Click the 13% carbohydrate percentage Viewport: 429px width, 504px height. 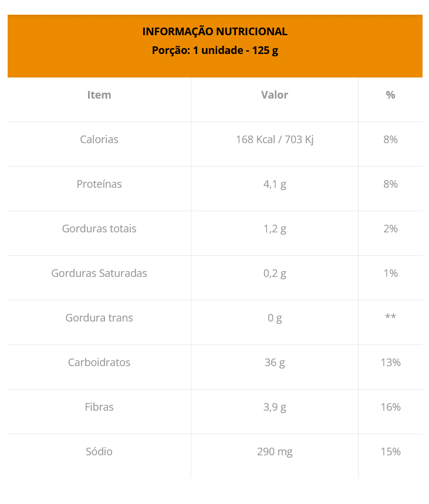[x=390, y=363]
